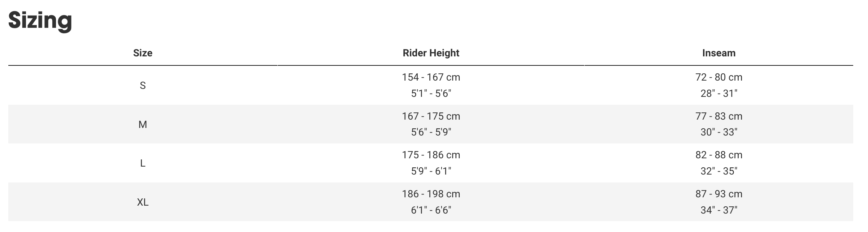Click the S size row label
This screenshot has height=232, width=868.
click(143, 86)
